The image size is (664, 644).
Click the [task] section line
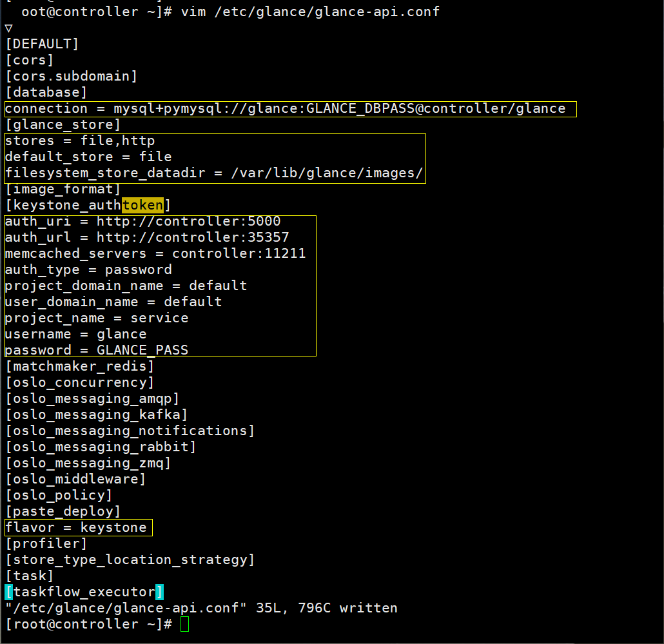click(x=29, y=576)
